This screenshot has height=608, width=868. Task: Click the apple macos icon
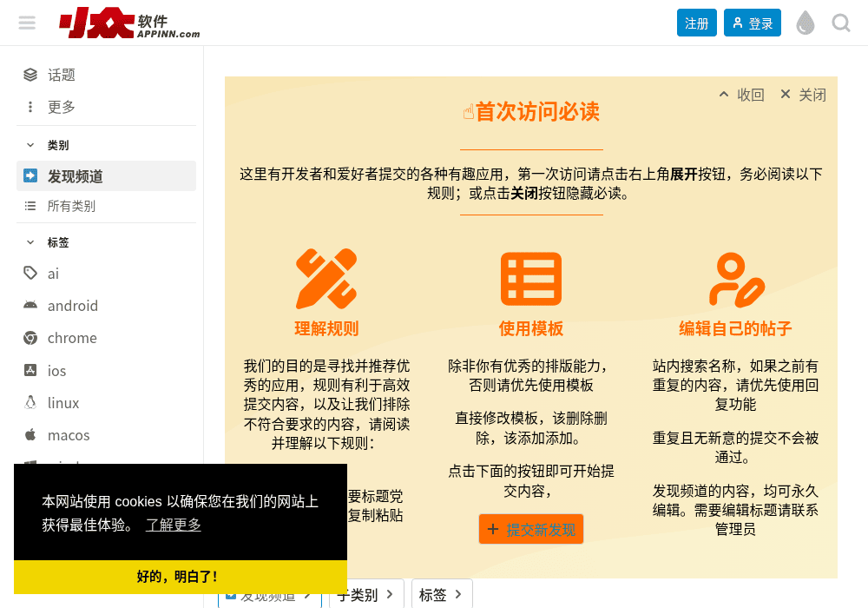tap(30, 434)
